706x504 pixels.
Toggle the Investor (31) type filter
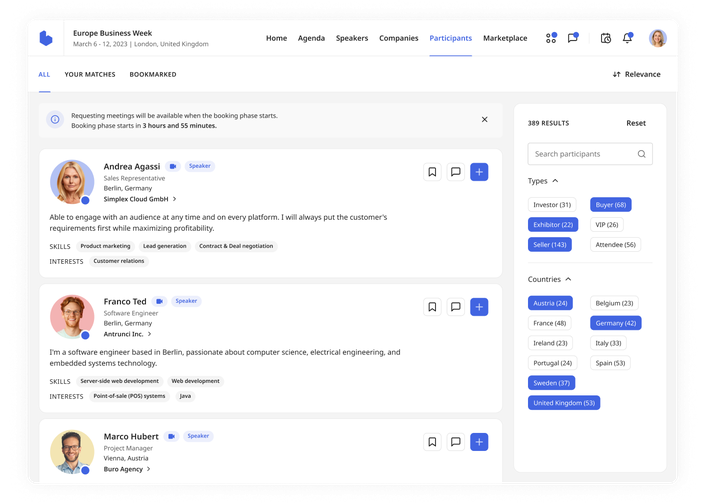[552, 205]
